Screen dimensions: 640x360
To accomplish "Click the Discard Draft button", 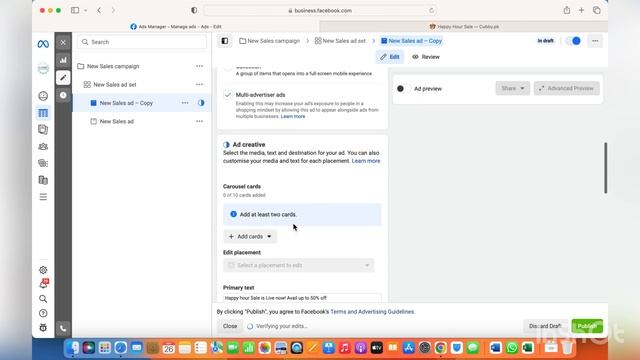I will [x=545, y=326].
